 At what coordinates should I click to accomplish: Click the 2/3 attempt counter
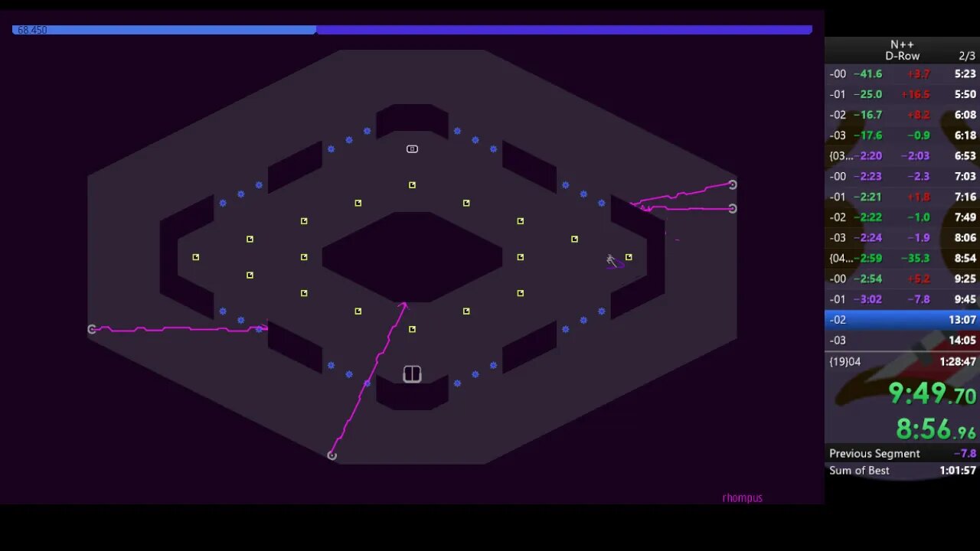point(967,56)
